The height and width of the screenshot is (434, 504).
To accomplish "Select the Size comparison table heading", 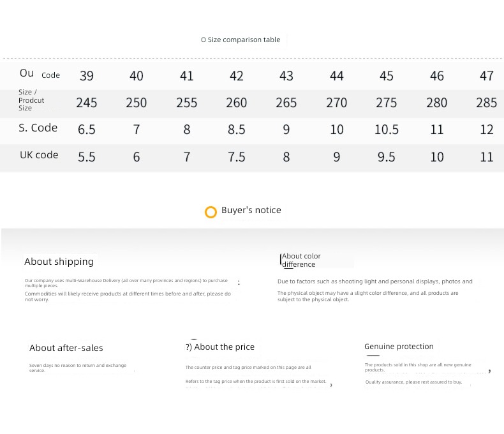I will tap(241, 40).
